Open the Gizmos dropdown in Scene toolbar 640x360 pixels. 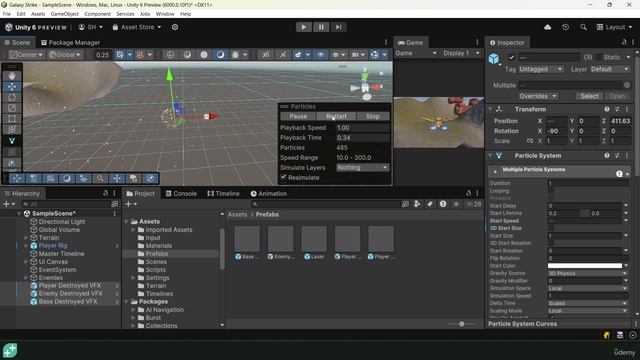coord(384,54)
